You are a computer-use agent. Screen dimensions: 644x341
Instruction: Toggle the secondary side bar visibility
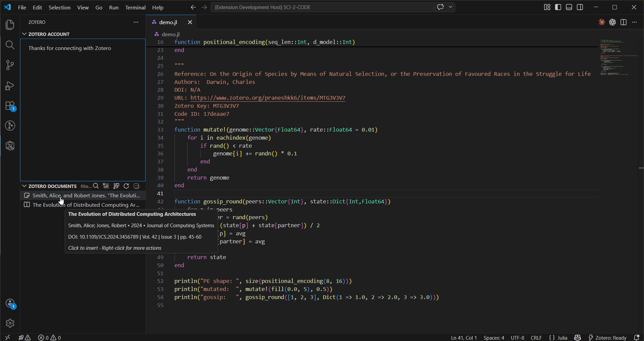(x=580, y=7)
